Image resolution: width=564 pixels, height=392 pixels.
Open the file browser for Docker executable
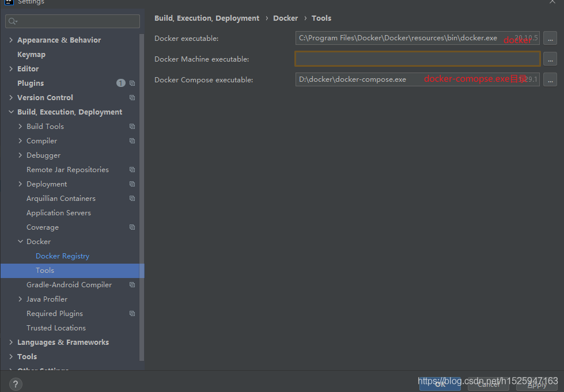click(x=550, y=38)
